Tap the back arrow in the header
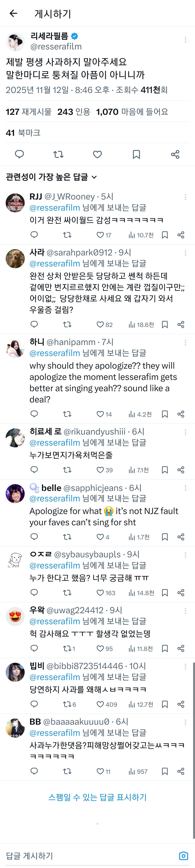 click(x=13, y=13)
